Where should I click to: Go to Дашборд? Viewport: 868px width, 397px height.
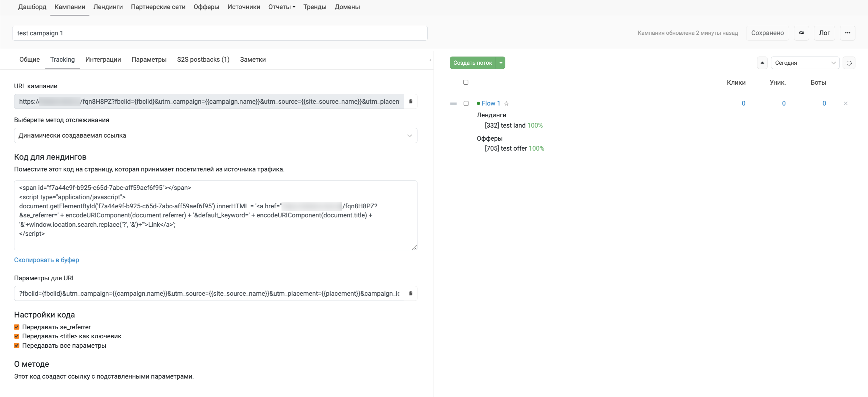[32, 7]
